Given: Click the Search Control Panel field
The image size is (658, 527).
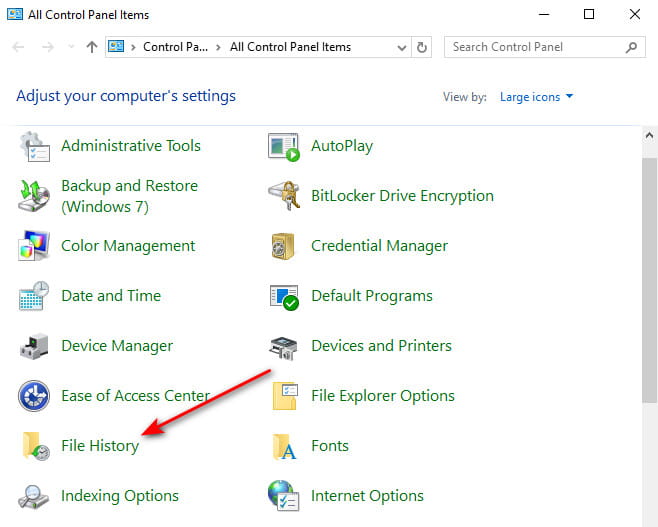Looking at the screenshot, I should coord(545,47).
